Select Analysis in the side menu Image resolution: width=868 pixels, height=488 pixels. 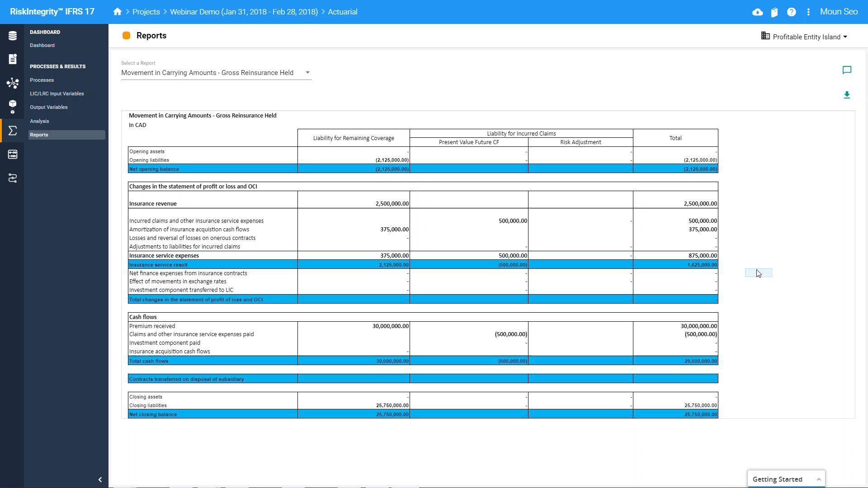40,121
